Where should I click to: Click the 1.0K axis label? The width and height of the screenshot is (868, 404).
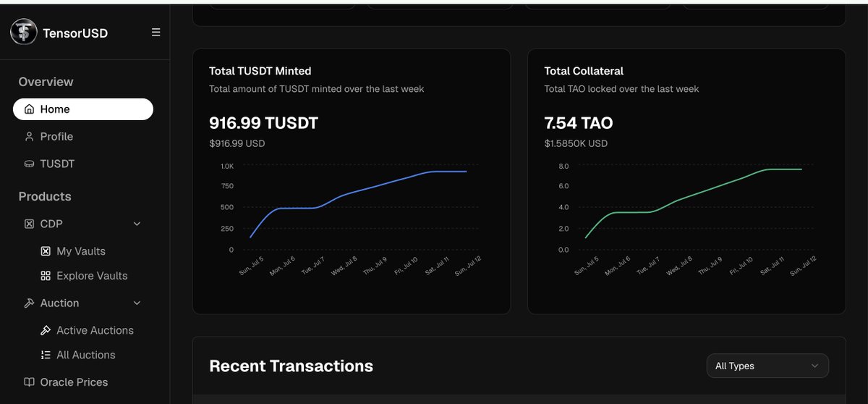point(227,166)
